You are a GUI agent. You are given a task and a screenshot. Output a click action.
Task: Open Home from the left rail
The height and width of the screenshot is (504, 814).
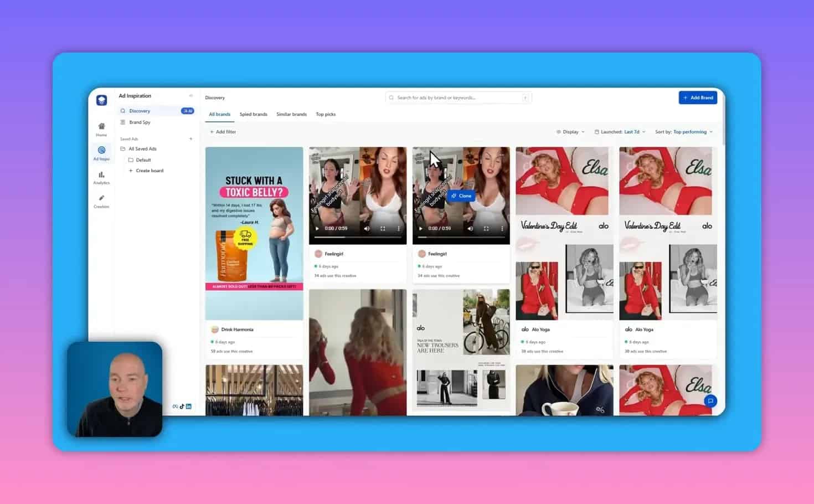coord(101,130)
